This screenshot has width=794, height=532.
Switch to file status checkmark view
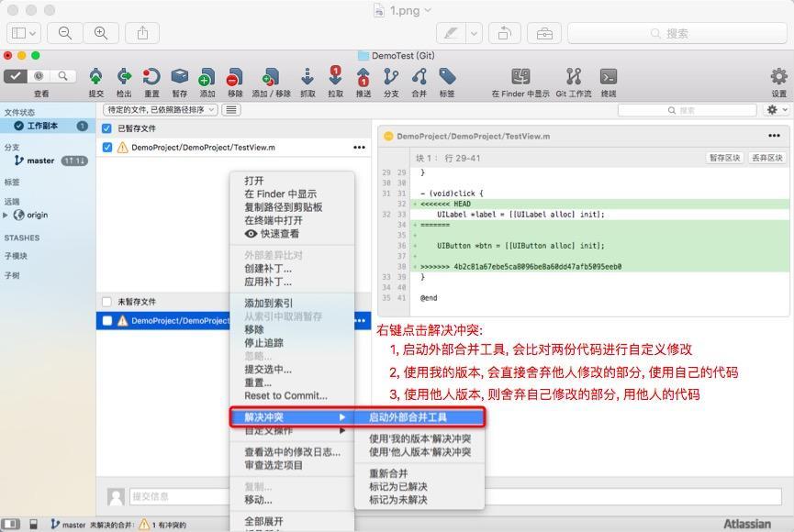(16, 76)
